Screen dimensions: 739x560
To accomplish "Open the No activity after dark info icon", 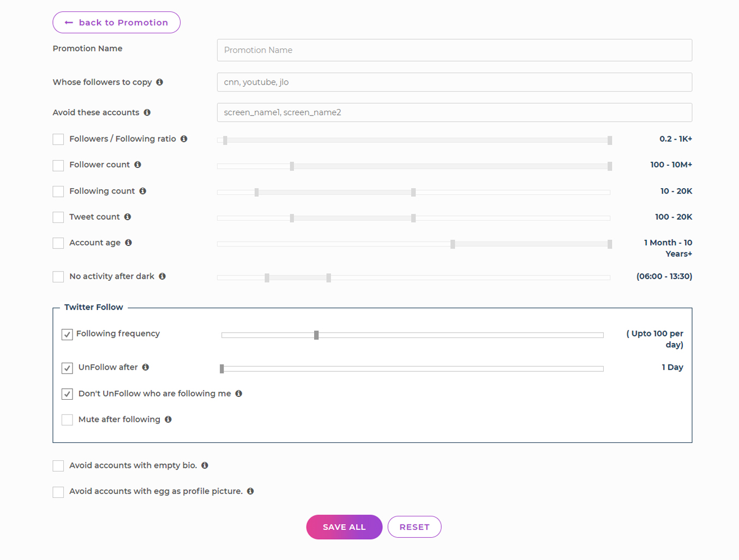I will click(162, 276).
